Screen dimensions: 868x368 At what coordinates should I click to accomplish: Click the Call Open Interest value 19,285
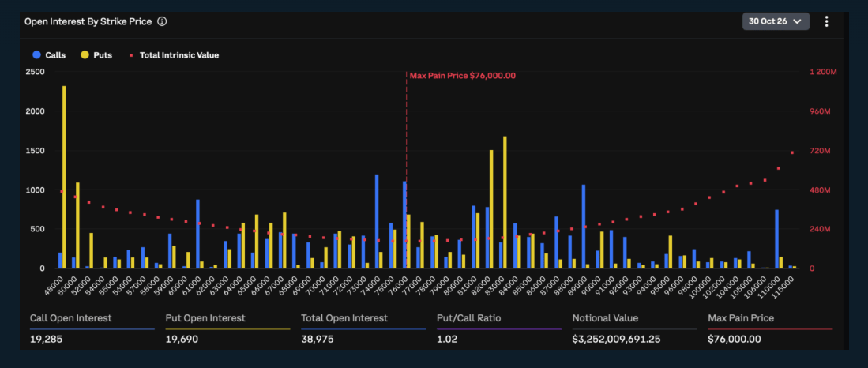point(46,340)
